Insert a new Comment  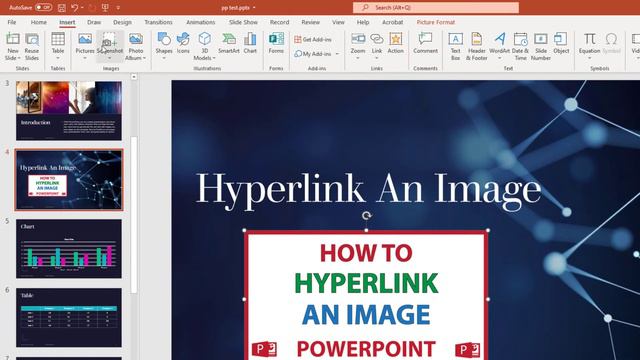click(425, 43)
